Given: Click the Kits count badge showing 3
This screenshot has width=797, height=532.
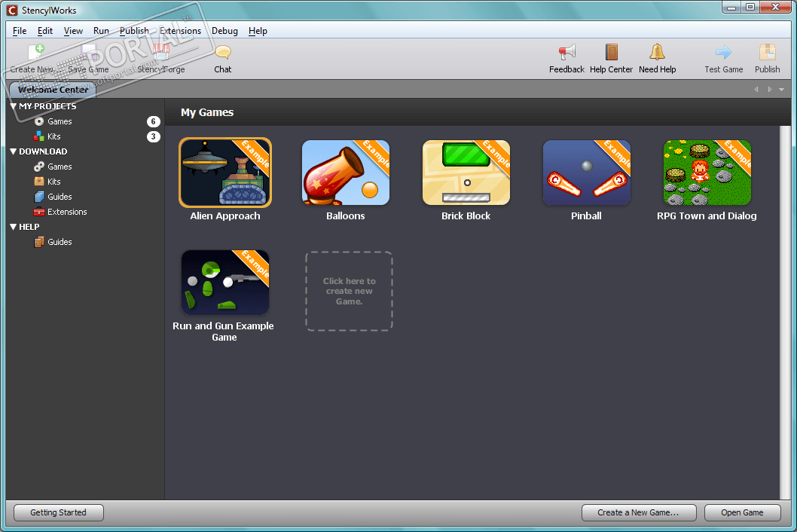Looking at the screenshot, I should (154, 136).
